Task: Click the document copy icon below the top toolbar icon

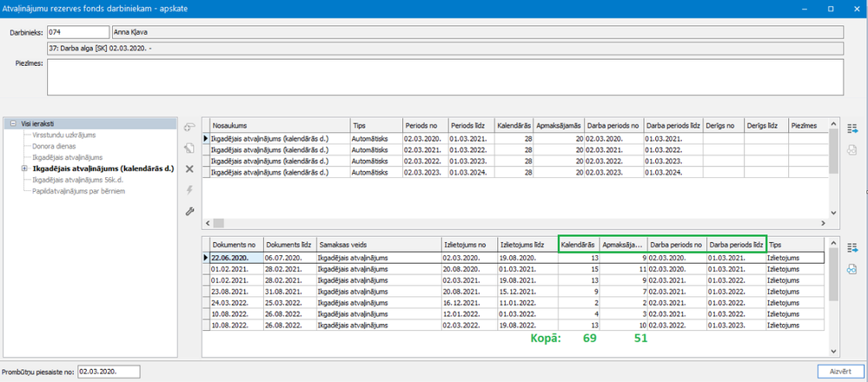Action: coord(189,148)
